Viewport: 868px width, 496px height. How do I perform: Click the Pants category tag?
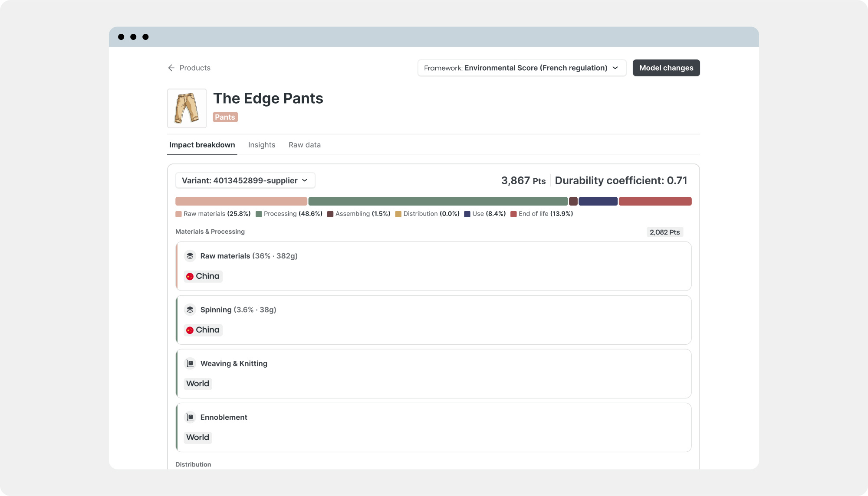pyautogui.click(x=225, y=117)
